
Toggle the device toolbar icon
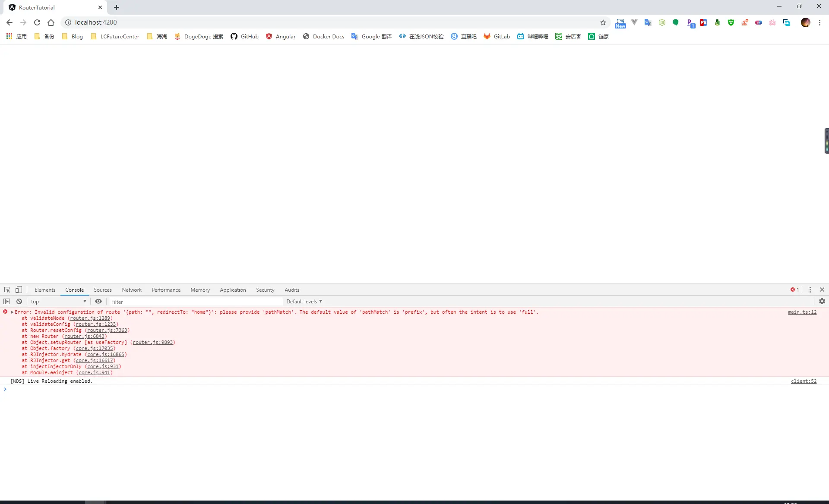coord(19,290)
